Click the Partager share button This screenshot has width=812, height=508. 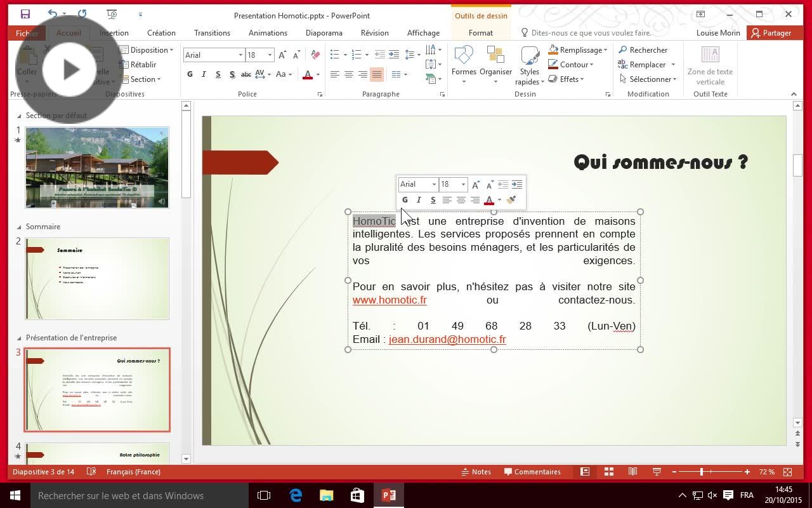[771, 33]
